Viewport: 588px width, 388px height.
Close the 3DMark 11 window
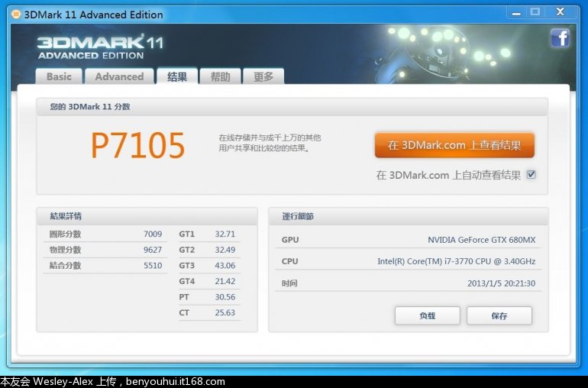pos(564,12)
